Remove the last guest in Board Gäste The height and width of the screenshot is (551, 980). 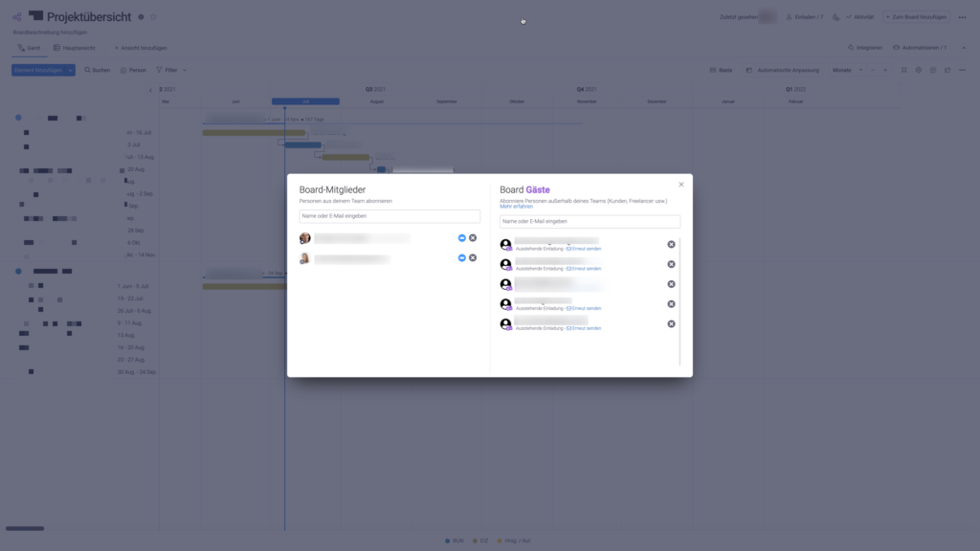pos(671,324)
